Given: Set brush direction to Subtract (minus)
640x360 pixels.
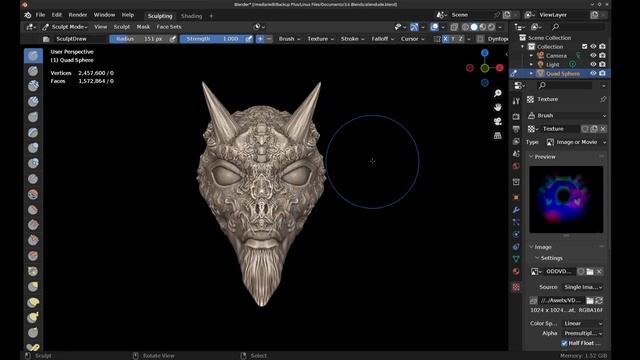Looking at the screenshot, I should 269,39.
